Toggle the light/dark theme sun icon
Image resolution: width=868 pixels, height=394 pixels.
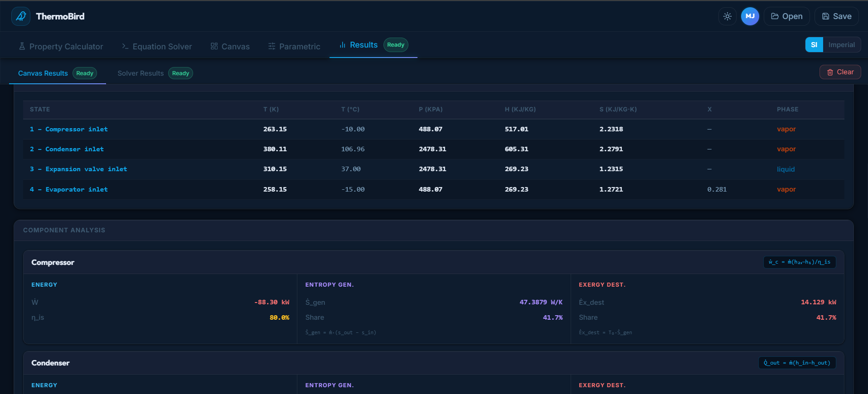(x=727, y=16)
